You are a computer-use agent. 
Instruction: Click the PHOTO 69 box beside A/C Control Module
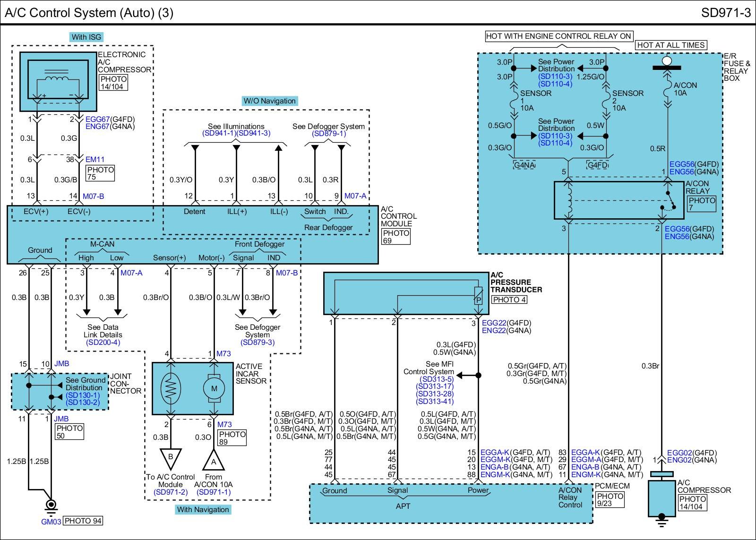coord(396,237)
